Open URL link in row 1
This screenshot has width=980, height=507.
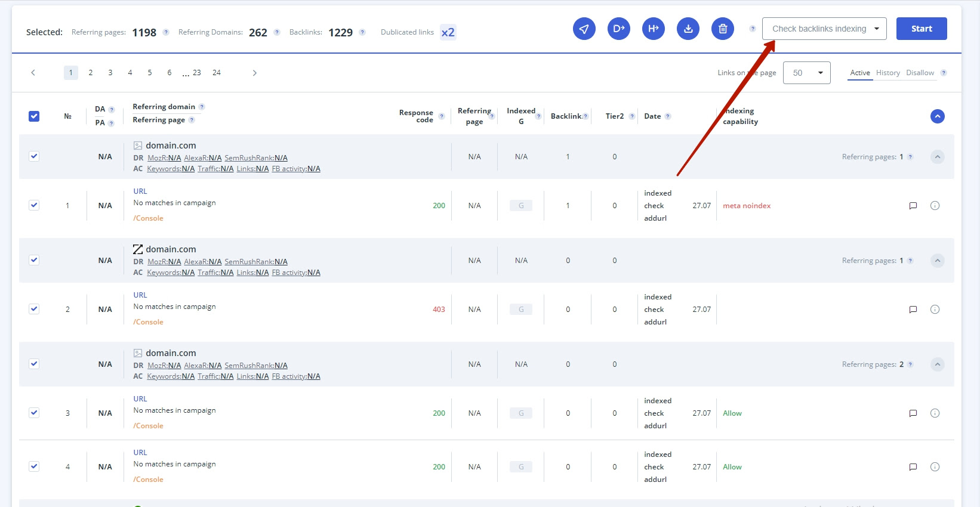pos(140,191)
